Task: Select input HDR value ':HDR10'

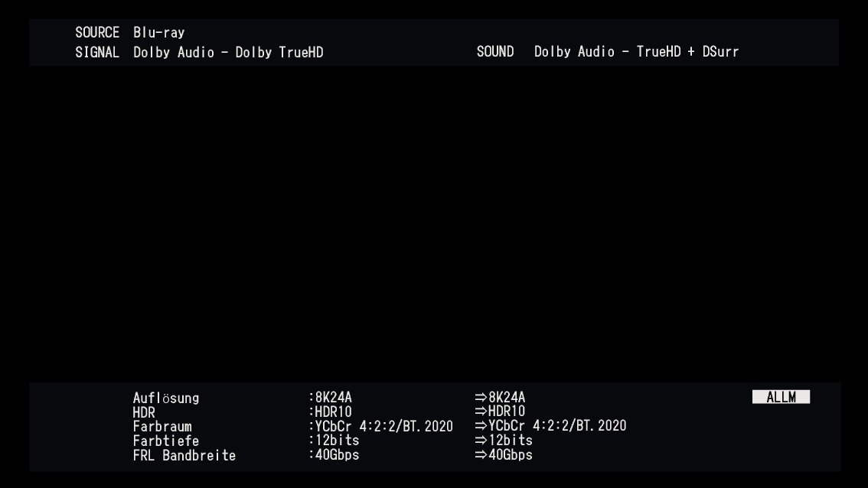Action: coord(331,412)
